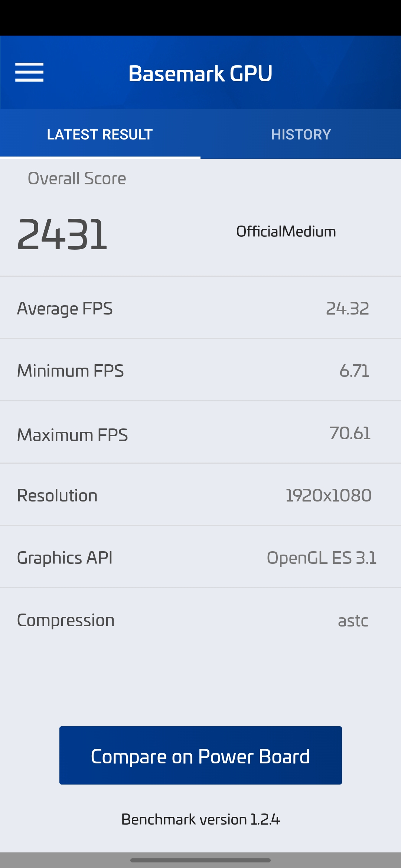
Task: Select the Latest Result tab
Action: [100, 134]
